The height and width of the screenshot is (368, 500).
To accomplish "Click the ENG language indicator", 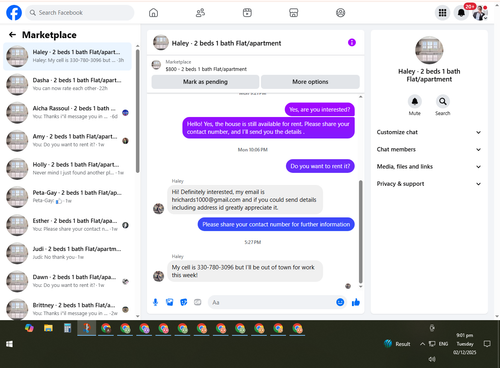I will (443, 344).
